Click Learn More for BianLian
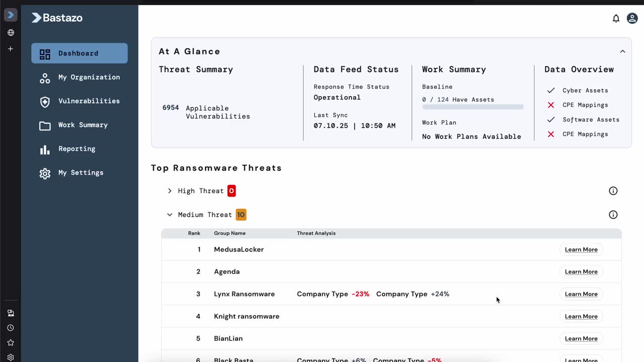The image size is (644, 362). coord(581,338)
